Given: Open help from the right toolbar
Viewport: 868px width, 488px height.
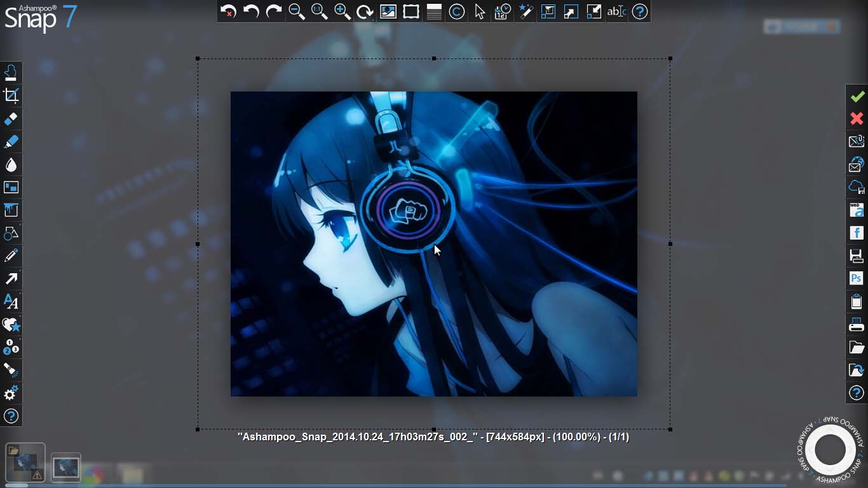Looking at the screenshot, I should pos(857,393).
